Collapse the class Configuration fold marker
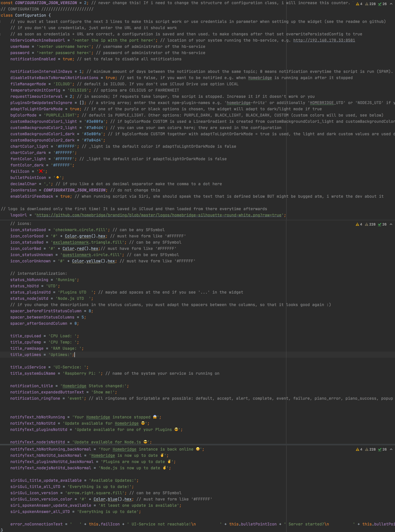395x532 pixels. [1, 15]
